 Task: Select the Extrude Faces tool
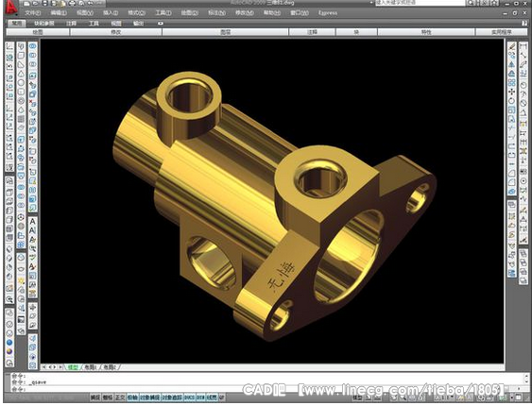(x=32, y=76)
